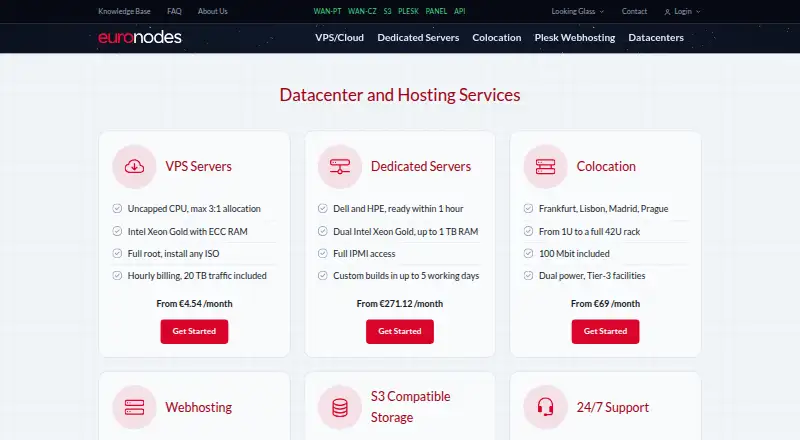Screen dimensions: 800x440
Task: Click the VPS Servers card heading
Action: pyautogui.click(x=198, y=166)
